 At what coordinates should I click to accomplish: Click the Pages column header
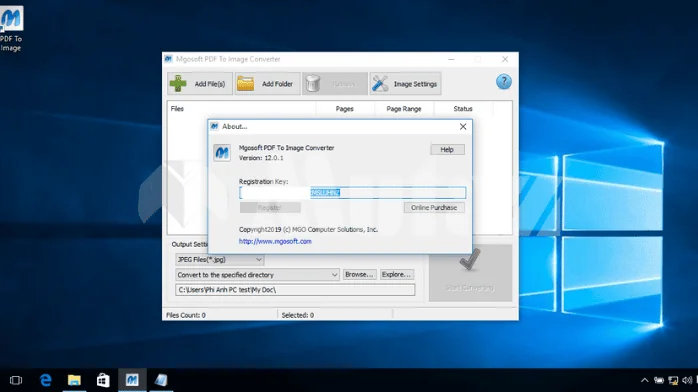coord(345,109)
